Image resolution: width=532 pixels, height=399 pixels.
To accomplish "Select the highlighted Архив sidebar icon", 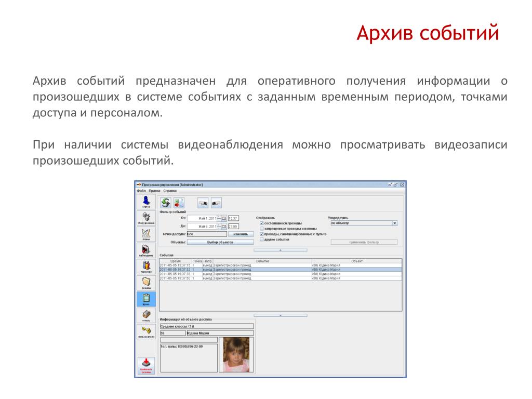I will pyautogui.click(x=146, y=300).
